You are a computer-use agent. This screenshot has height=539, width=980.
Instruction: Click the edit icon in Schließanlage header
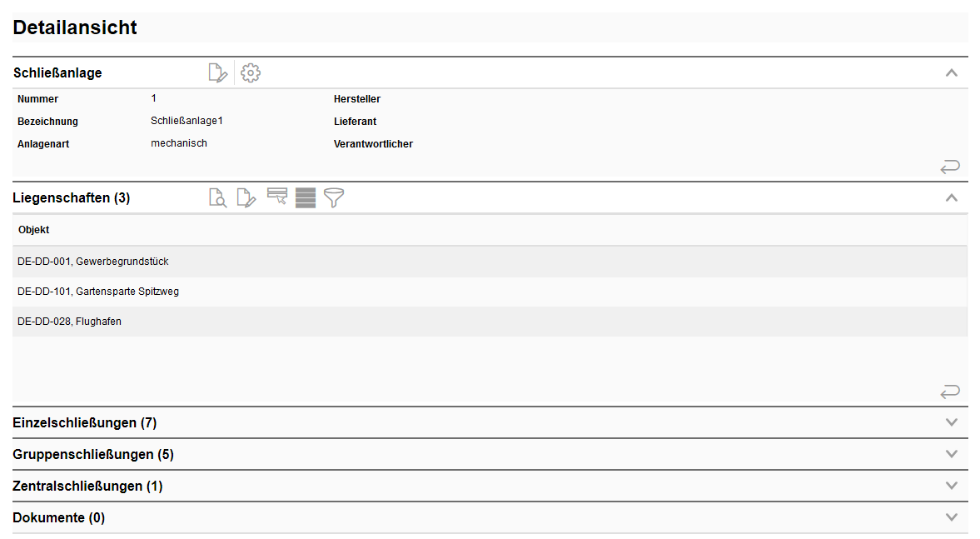tap(217, 73)
